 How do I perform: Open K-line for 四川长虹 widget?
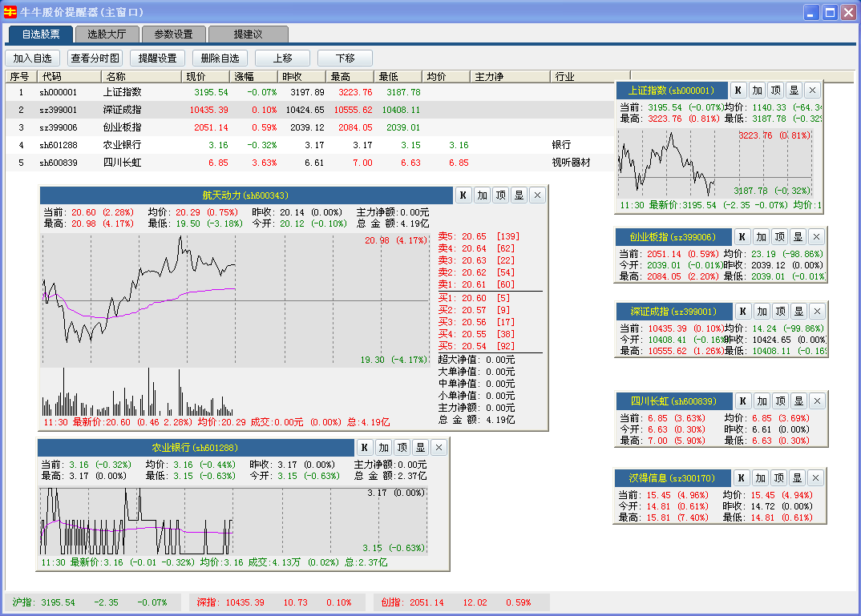[742, 401]
